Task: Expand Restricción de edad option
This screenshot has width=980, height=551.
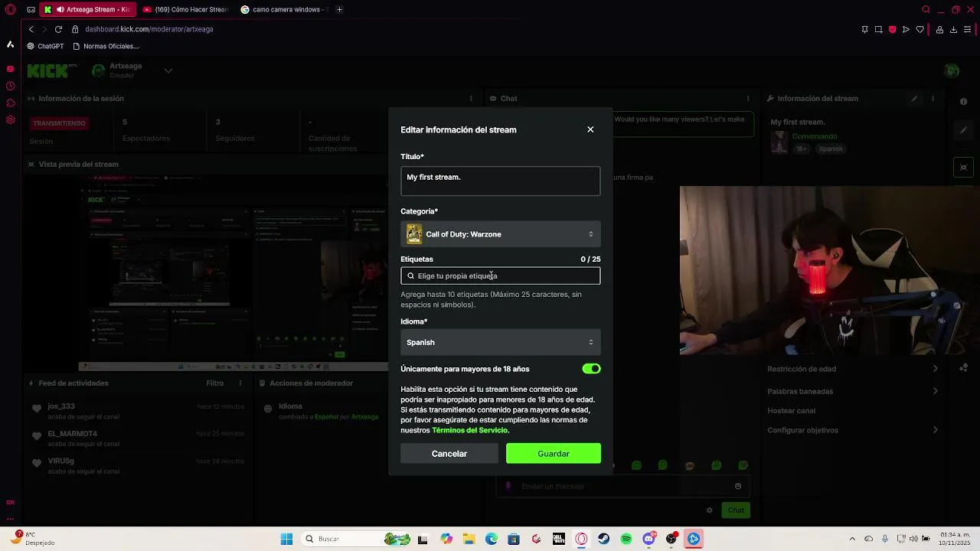Action: tap(852, 369)
